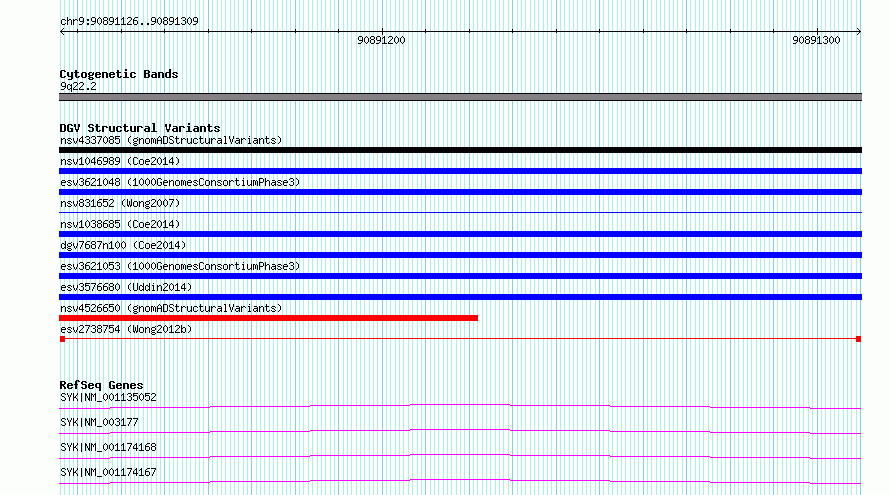Select nsv4526650 (gnomADStructuralVariants) label
The image size is (890, 495).
coord(171,308)
